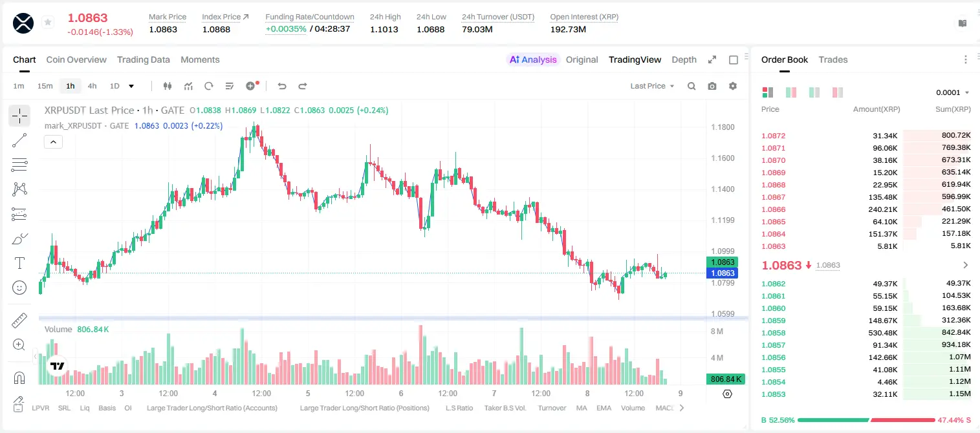Viewport: 980px width, 433px height.
Task: Select the trend line drawing tool
Action: click(19, 140)
